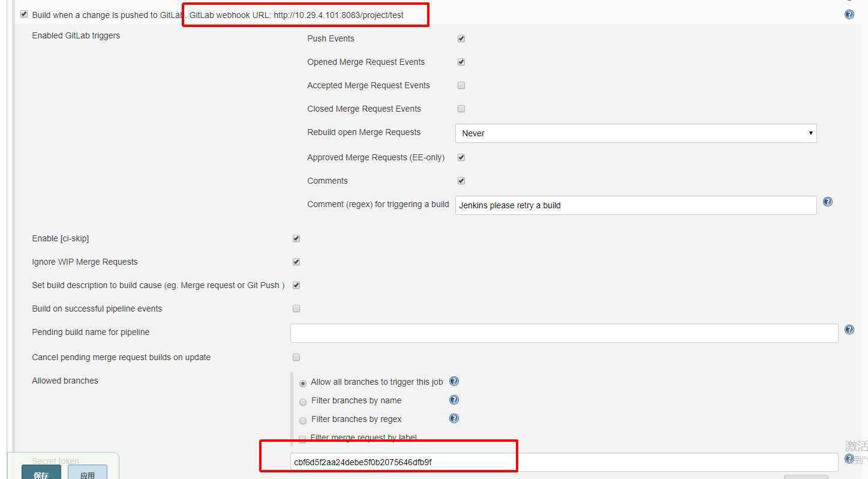868x479 pixels.
Task: Click GitLab webhook URL text
Action: click(x=296, y=15)
